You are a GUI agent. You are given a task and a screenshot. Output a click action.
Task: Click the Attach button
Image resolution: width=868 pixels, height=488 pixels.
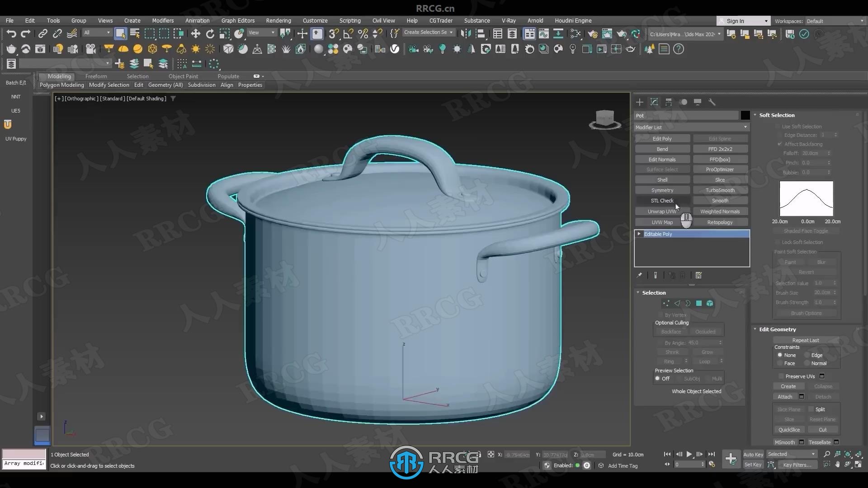pos(784,396)
